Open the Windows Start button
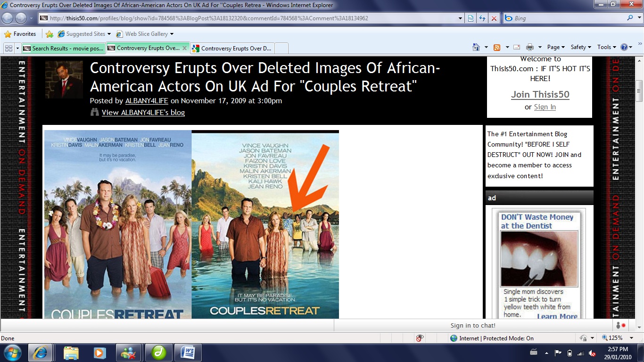Viewport: 644px width, 362px height. tap(12, 353)
